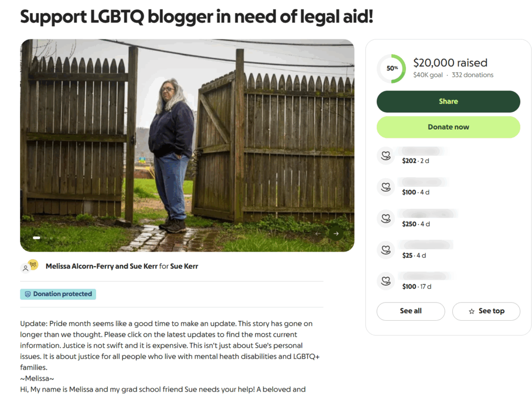The image size is (532, 397).
Task: Click the heart-hand icon beside $25 donation
Action: [x=386, y=250]
